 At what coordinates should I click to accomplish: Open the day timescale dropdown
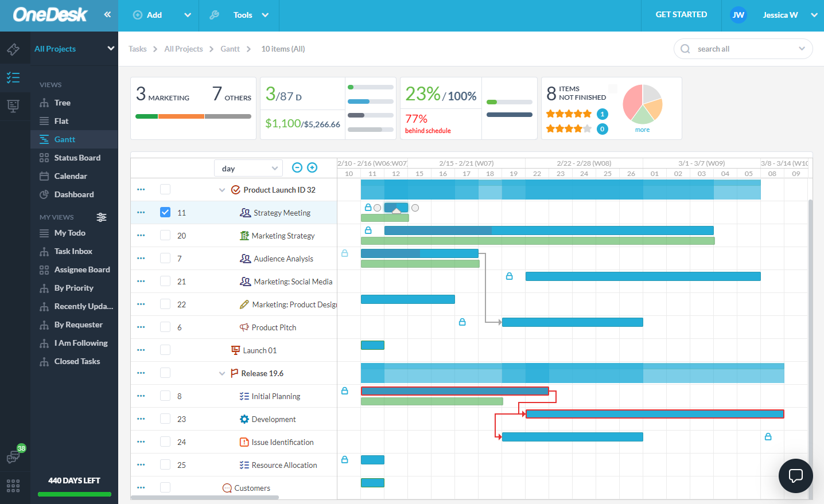pos(248,168)
